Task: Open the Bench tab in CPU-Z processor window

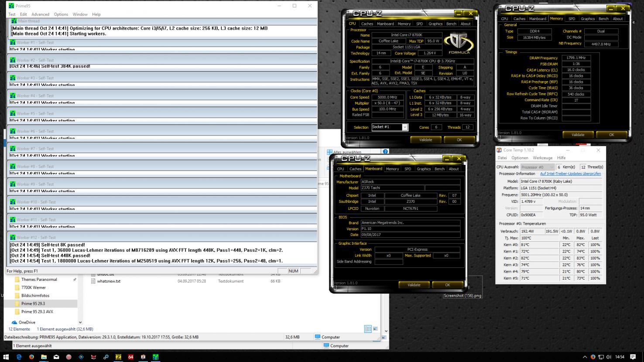Action: (x=451, y=24)
